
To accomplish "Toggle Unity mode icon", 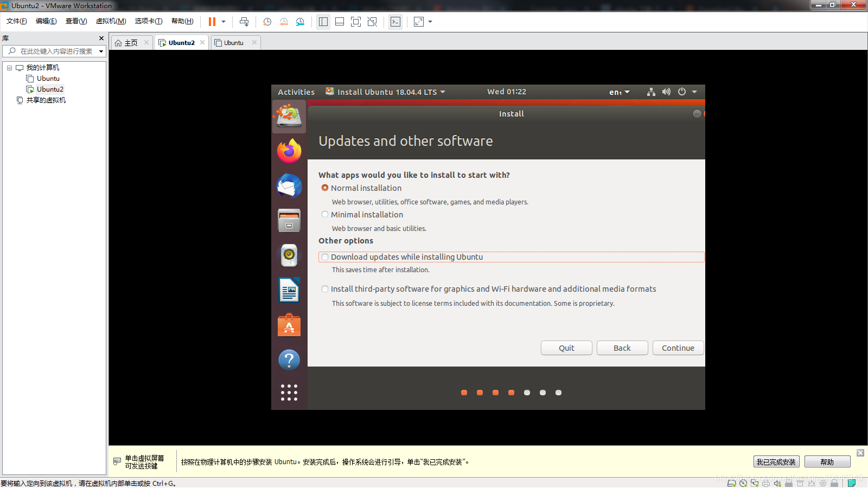I will pos(372,22).
